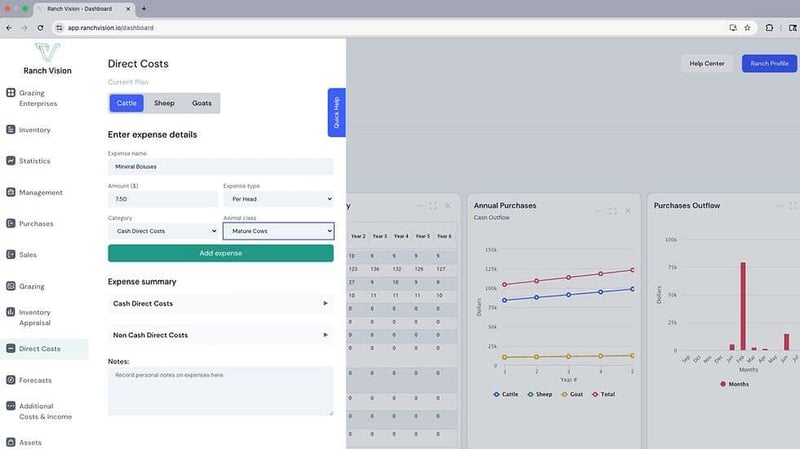Click the Expense name input field

click(220, 167)
